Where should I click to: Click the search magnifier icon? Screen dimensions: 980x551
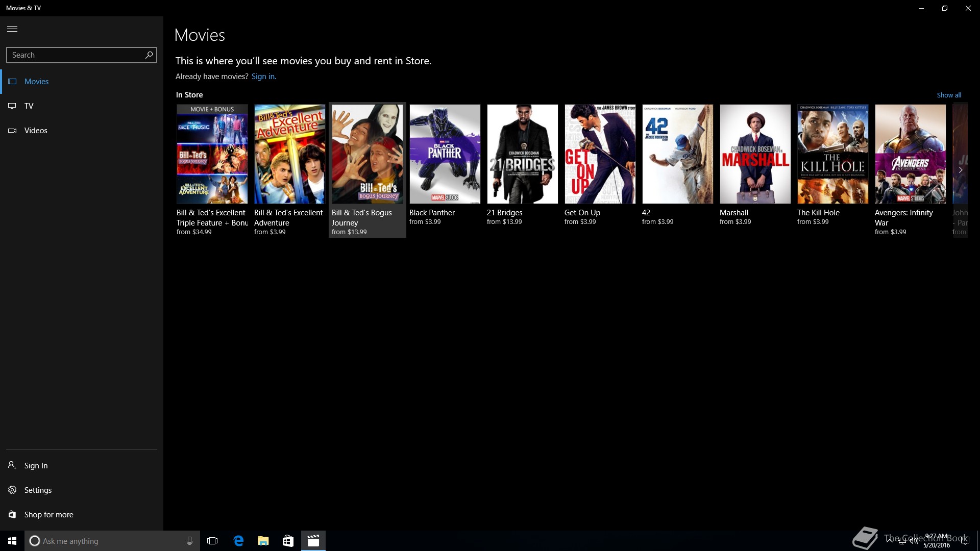tap(149, 55)
